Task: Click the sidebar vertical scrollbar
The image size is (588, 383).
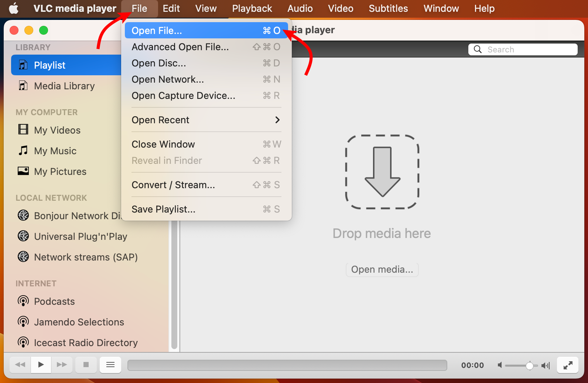Action: [x=174, y=285]
